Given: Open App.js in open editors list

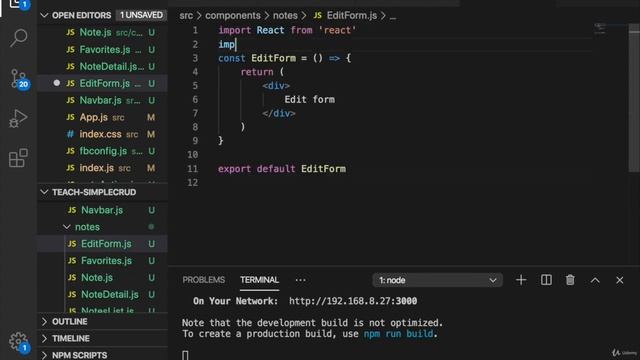Looking at the screenshot, I should pyautogui.click(x=102, y=117).
